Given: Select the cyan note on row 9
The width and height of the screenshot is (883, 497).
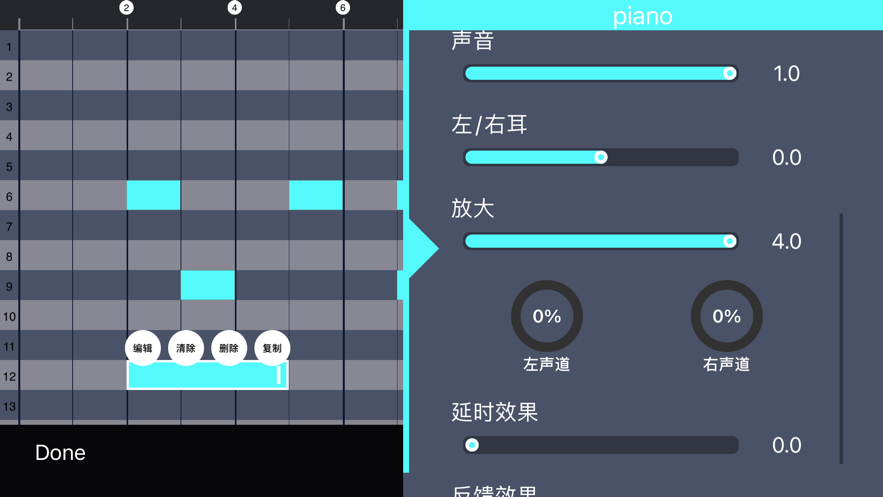Looking at the screenshot, I should pyautogui.click(x=208, y=285).
